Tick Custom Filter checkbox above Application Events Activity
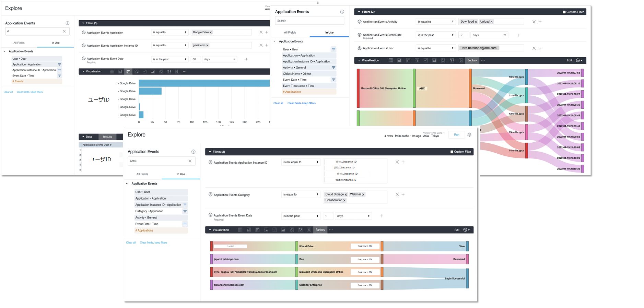This screenshot has width=644, height=308. pos(564,12)
